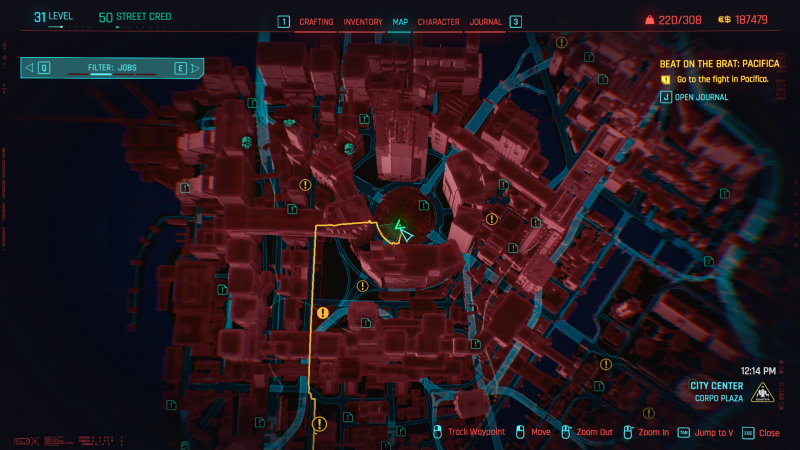Go to the Character tab
The image size is (800, 450).
pyautogui.click(x=438, y=21)
